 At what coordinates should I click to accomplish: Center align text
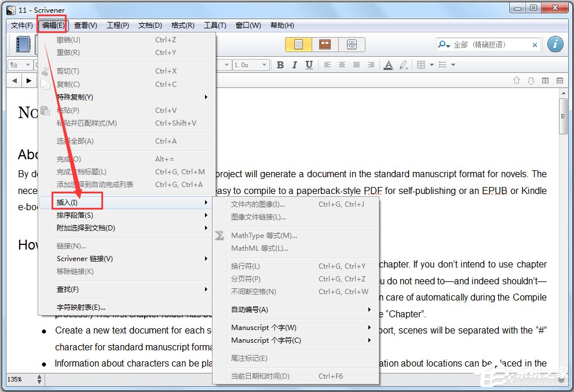click(x=342, y=65)
